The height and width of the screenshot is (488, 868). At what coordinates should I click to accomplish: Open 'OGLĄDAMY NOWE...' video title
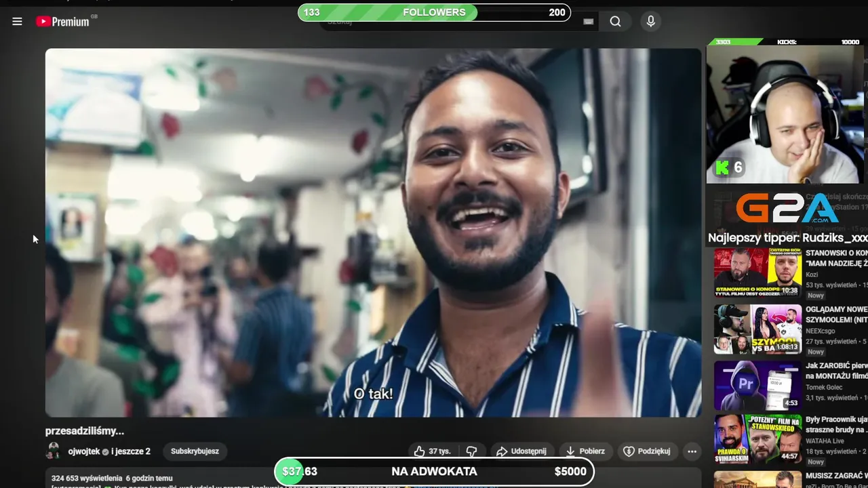click(836, 314)
